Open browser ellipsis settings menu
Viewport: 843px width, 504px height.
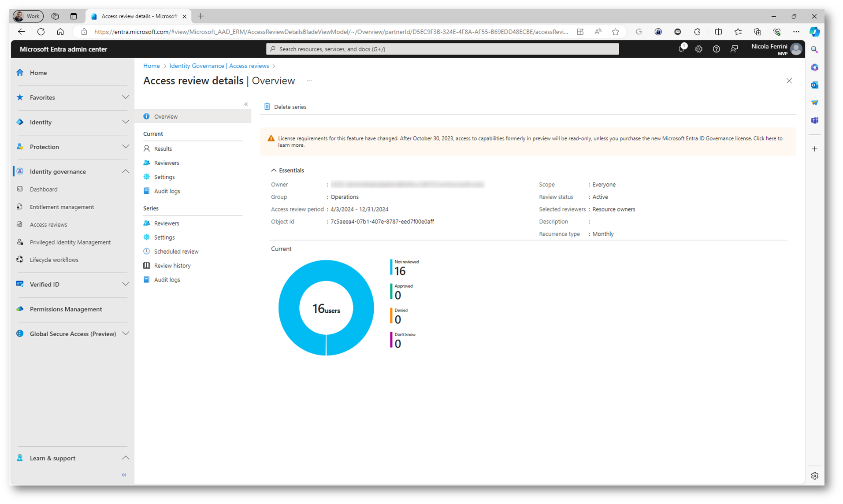(x=796, y=32)
